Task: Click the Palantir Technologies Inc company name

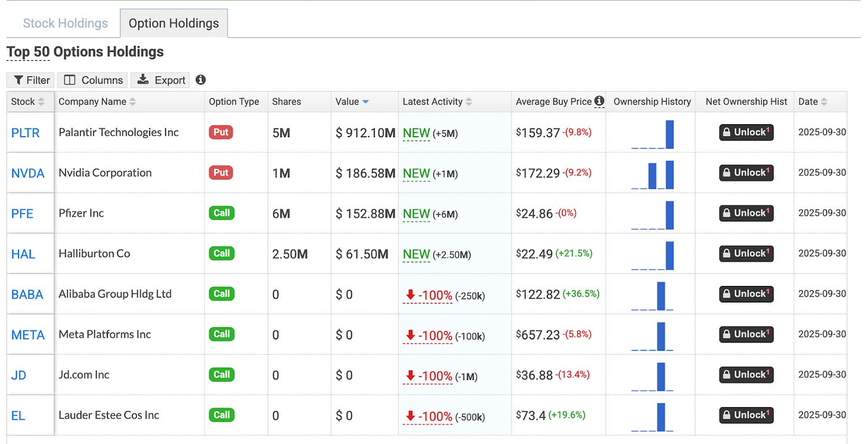Action: pos(119,132)
